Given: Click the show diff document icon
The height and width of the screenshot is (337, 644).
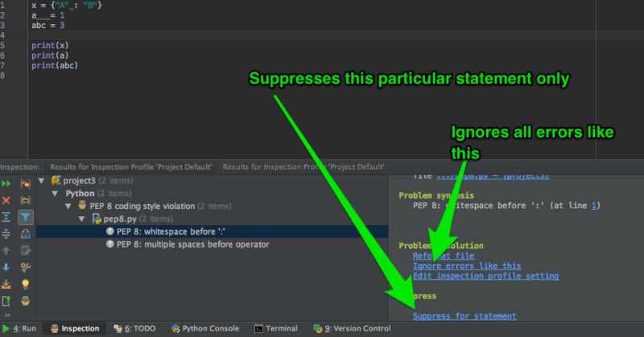Looking at the screenshot, I should pyautogui.click(x=26, y=234).
